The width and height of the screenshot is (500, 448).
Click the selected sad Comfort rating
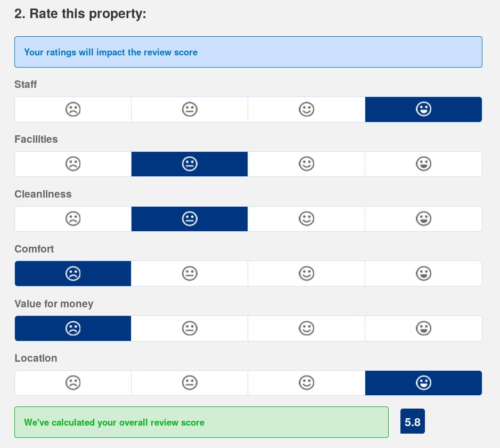(73, 274)
